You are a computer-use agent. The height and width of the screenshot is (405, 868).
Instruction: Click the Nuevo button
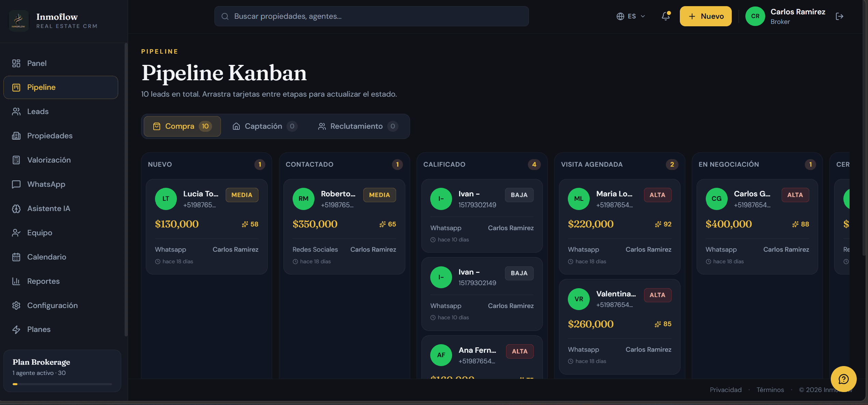pos(705,16)
